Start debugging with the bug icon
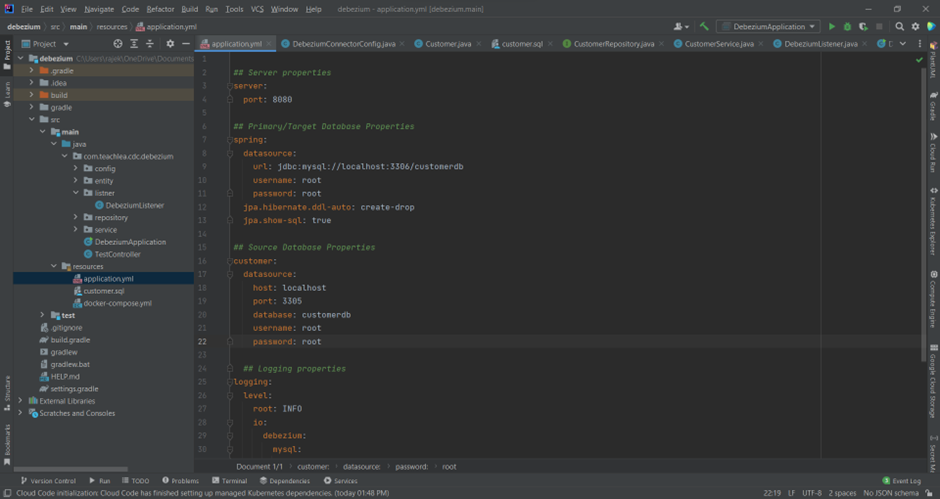 [847, 26]
